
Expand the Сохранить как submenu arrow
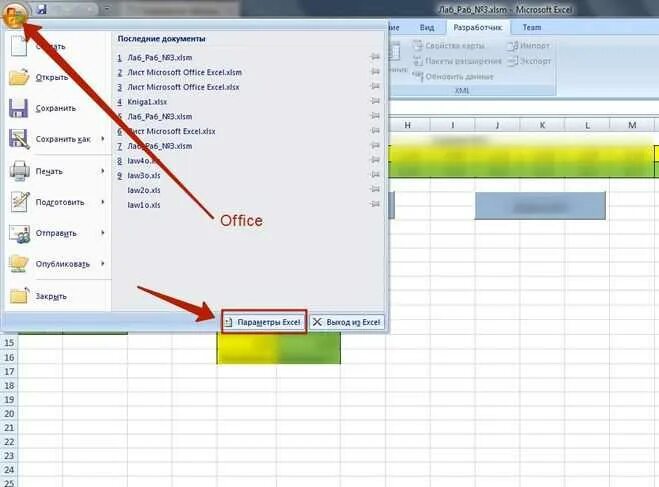(x=103, y=139)
